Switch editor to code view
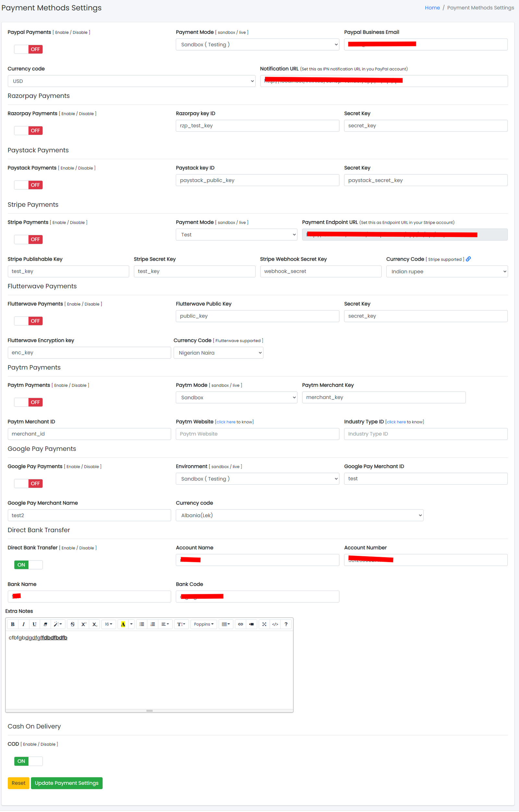This screenshot has width=519, height=812. [275, 624]
